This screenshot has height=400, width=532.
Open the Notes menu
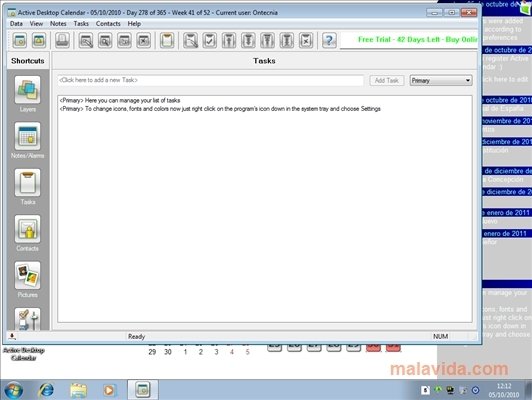coord(58,24)
